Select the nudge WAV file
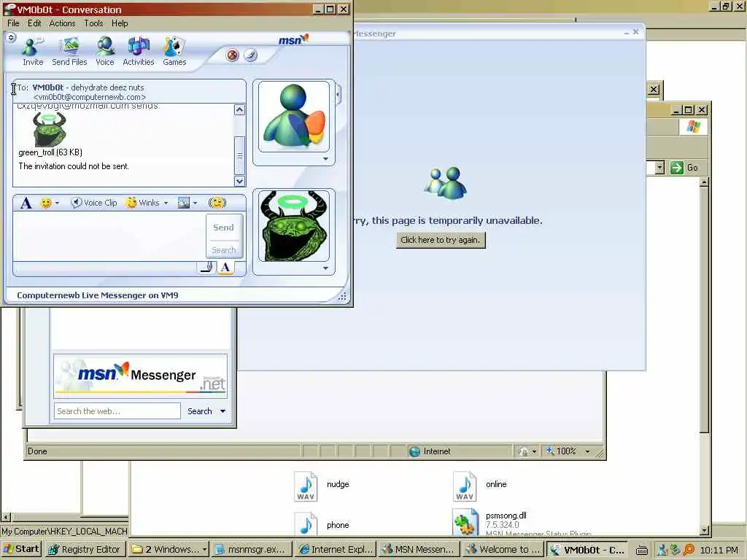The image size is (747, 560). tap(322, 486)
